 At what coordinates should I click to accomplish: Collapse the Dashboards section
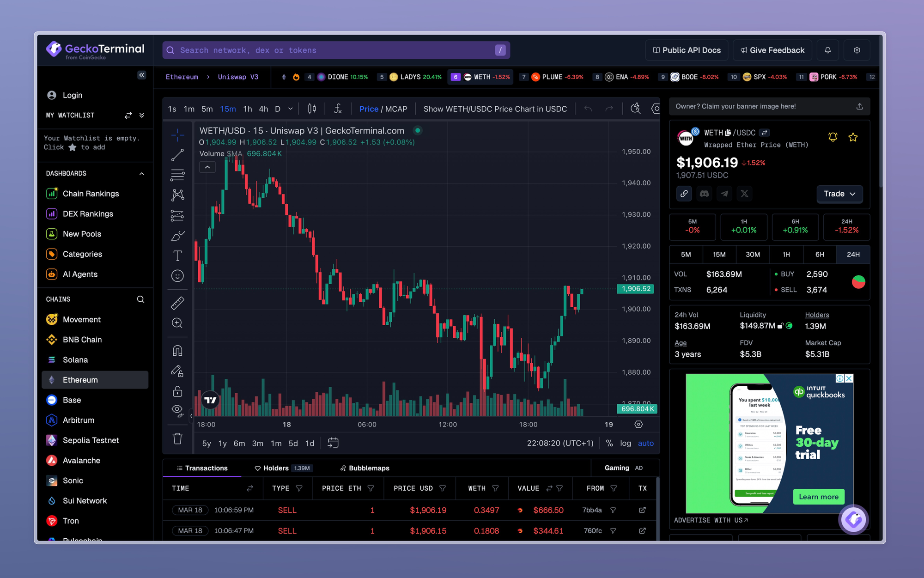[142, 174]
